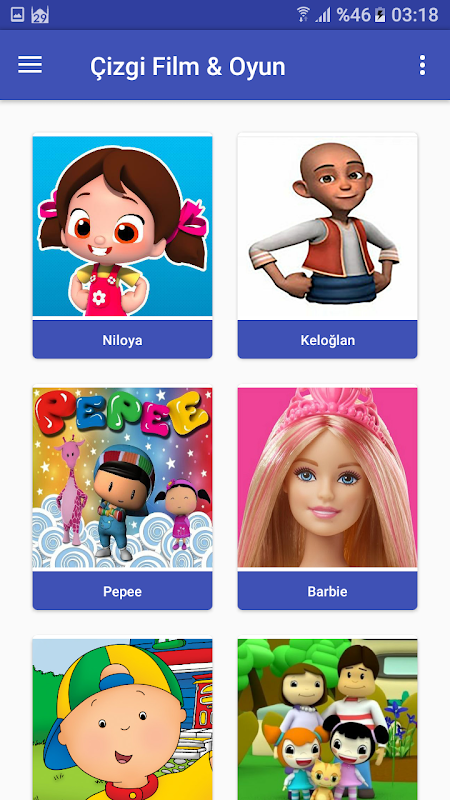Tap the Keloğlan label button

tap(328, 340)
